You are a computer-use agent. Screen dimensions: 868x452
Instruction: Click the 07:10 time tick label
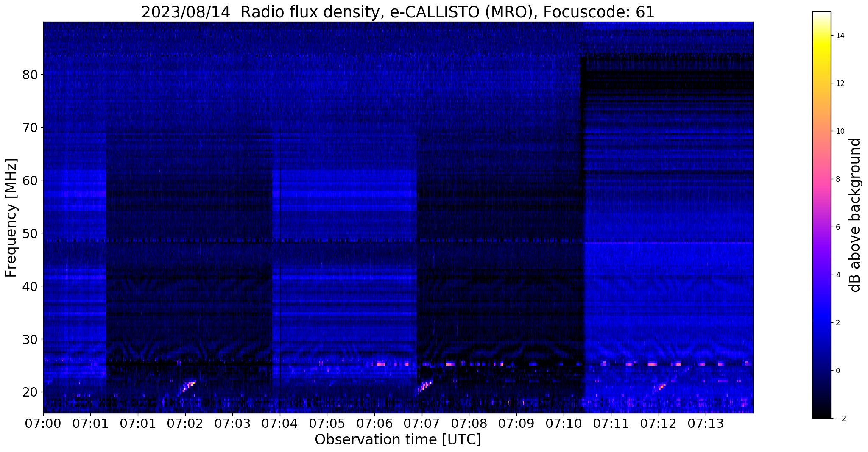coord(564,424)
